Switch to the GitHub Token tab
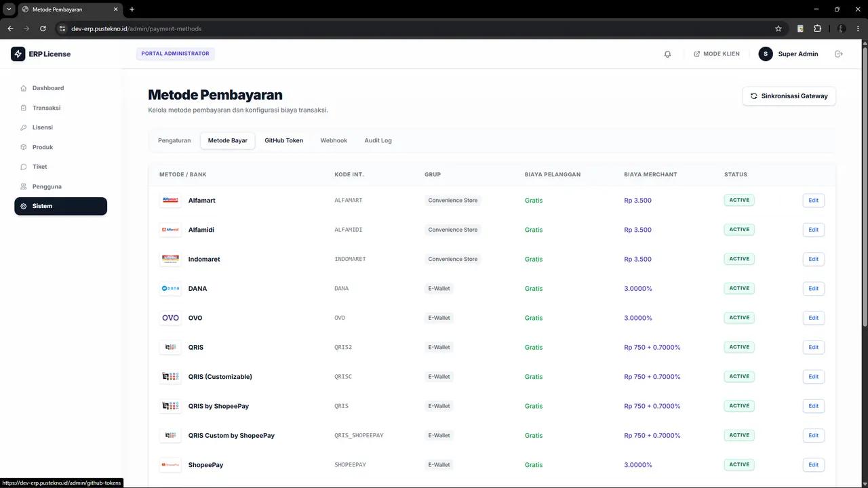Screen dimensions: 868x488 tap(283, 140)
